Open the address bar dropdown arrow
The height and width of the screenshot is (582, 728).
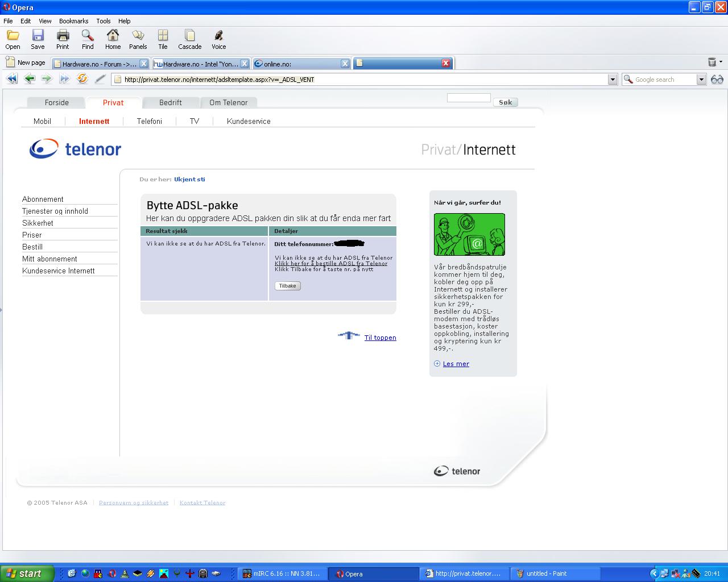tap(613, 80)
